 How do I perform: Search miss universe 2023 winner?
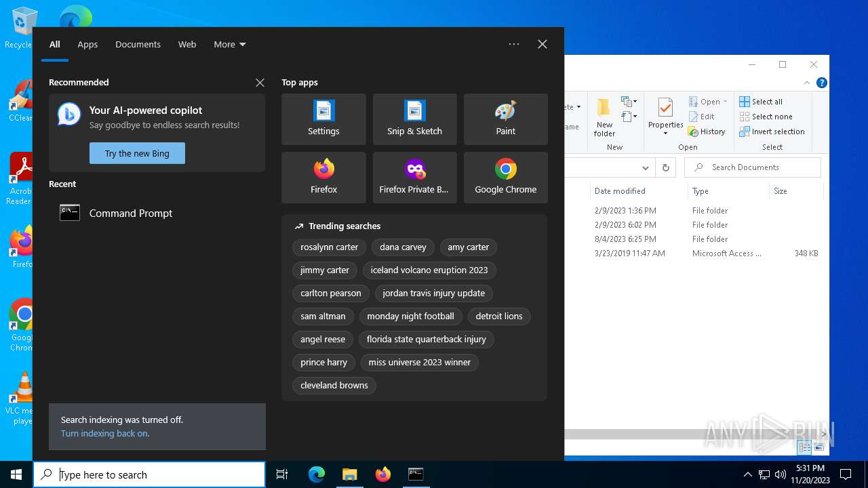419,363
